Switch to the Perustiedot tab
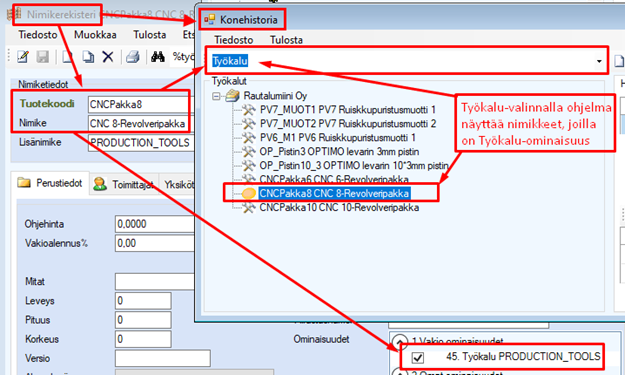The height and width of the screenshot is (375, 625). pos(50,183)
